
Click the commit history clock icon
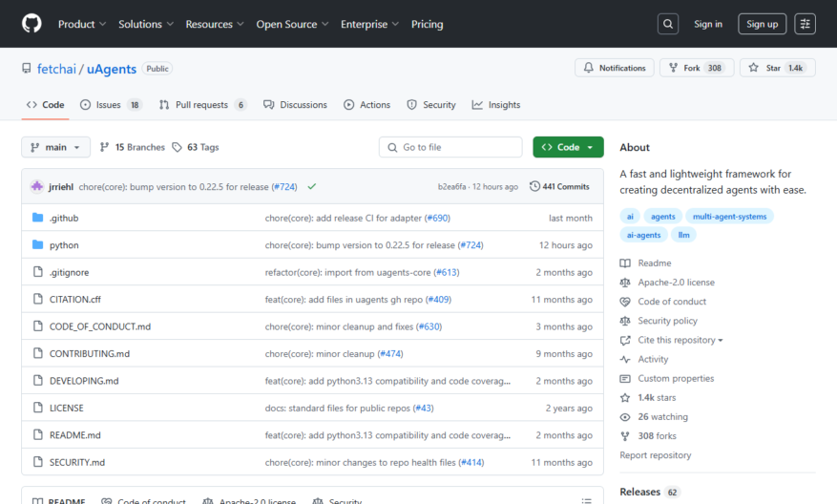pos(534,186)
